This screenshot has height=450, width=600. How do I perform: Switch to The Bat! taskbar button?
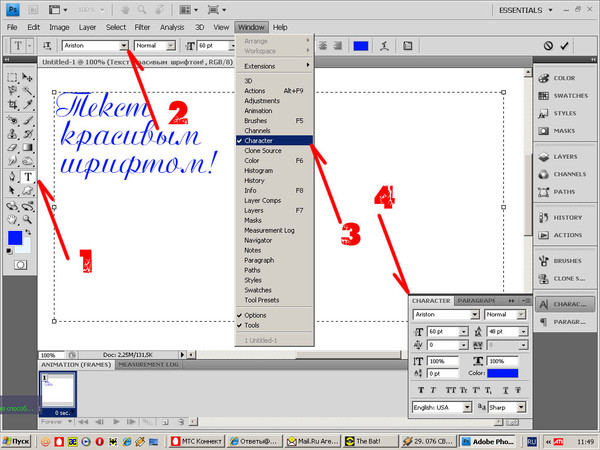click(370, 442)
